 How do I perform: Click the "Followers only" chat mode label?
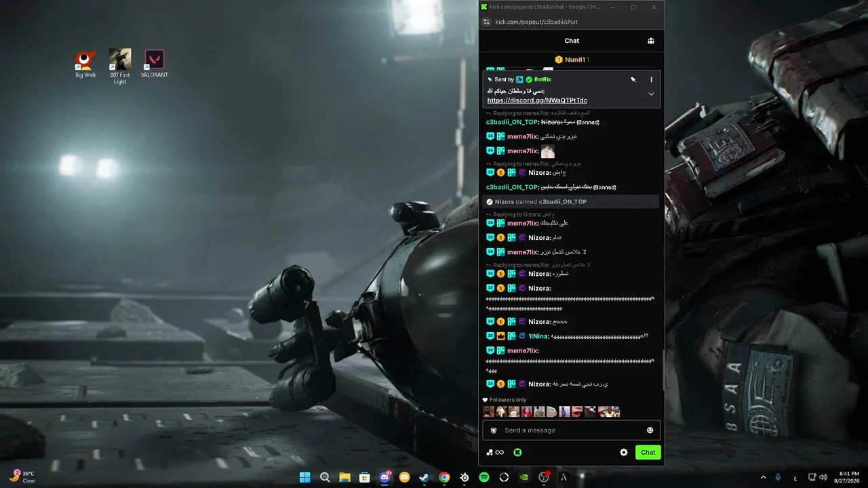point(507,400)
